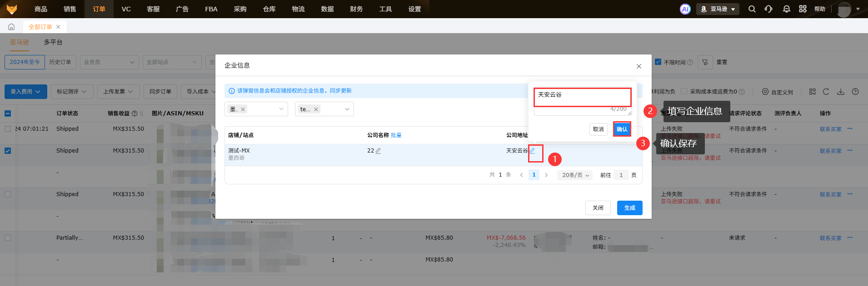
Task: Click the 同步订单 button
Action: click(160, 92)
